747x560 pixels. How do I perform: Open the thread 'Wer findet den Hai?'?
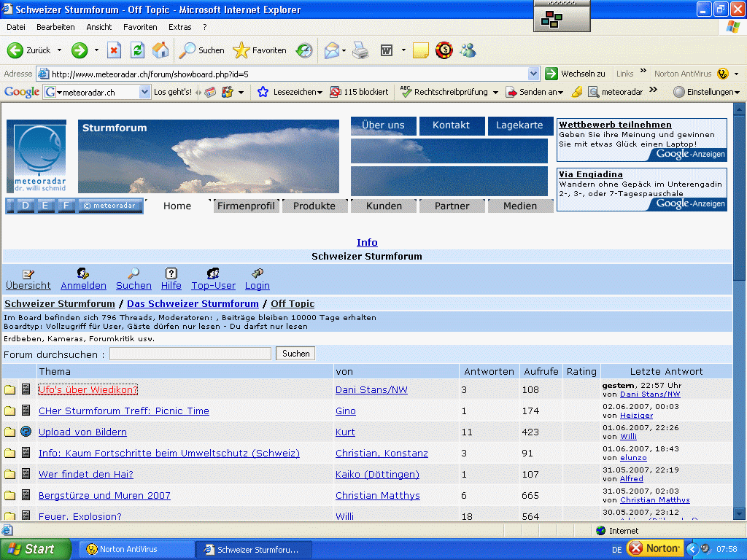(86, 475)
